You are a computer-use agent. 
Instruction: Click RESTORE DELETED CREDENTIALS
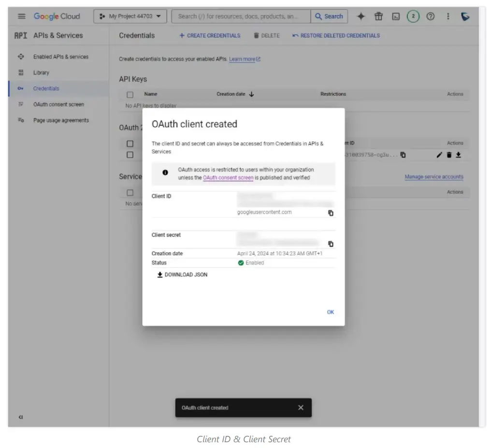[336, 36]
